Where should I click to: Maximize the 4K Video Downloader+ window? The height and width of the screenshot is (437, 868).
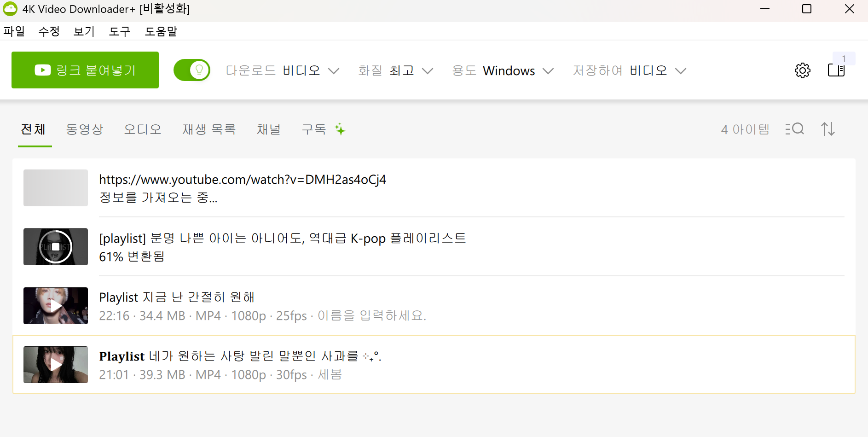click(x=807, y=9)
